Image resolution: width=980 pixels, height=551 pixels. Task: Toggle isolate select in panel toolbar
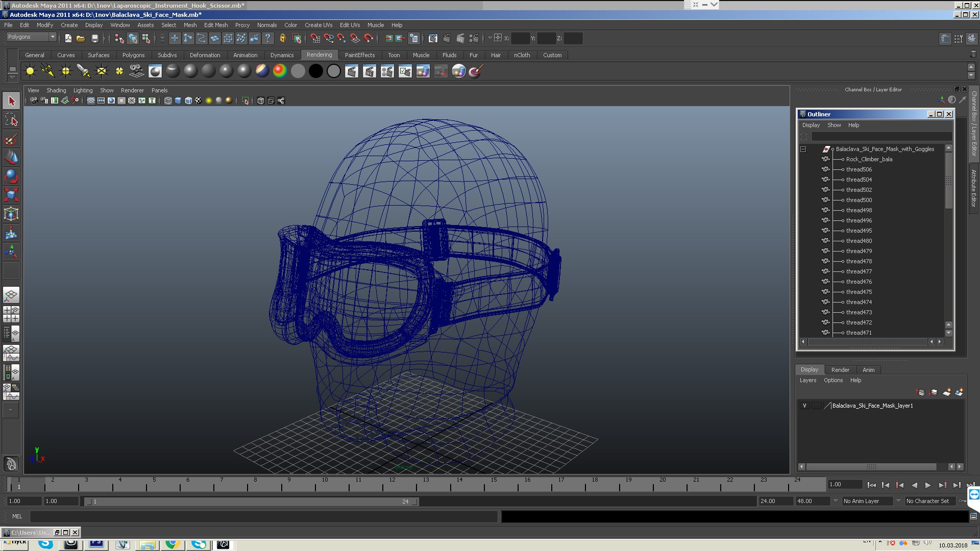(246, 101)
